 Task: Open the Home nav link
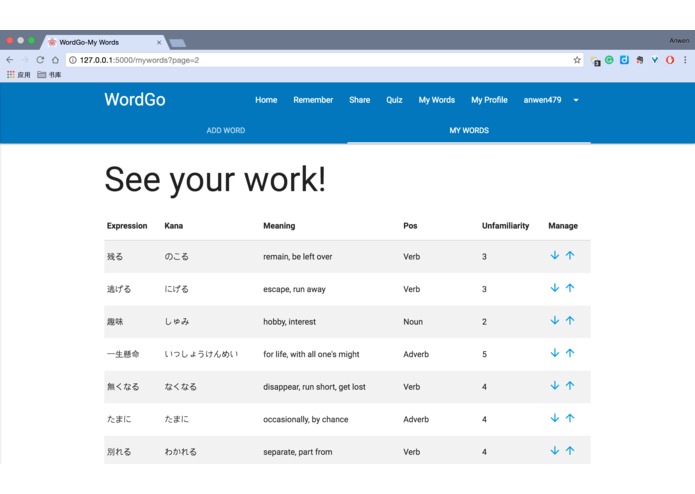(266, 100)
